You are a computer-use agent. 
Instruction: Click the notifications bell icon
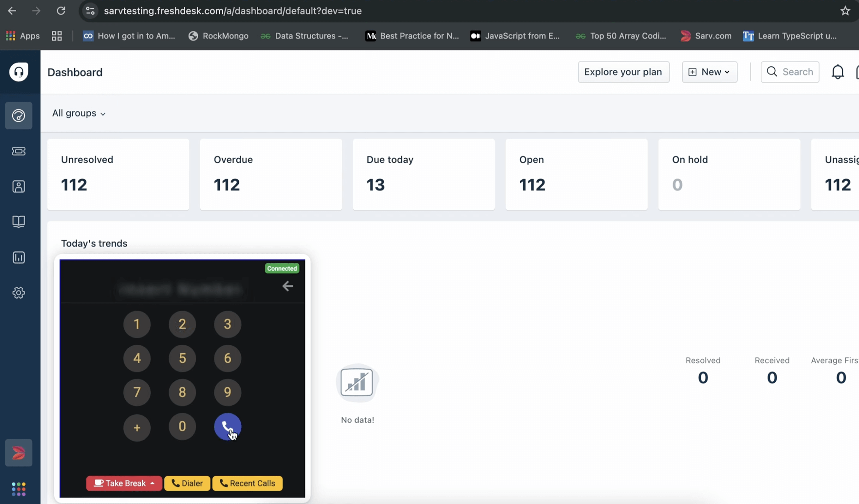click(x=837, y=72)
